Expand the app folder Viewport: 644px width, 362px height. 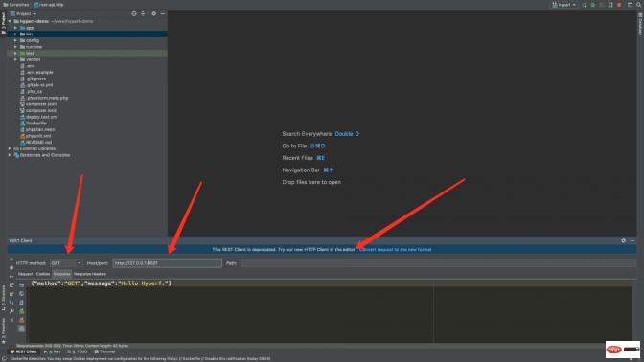point(15,28)
